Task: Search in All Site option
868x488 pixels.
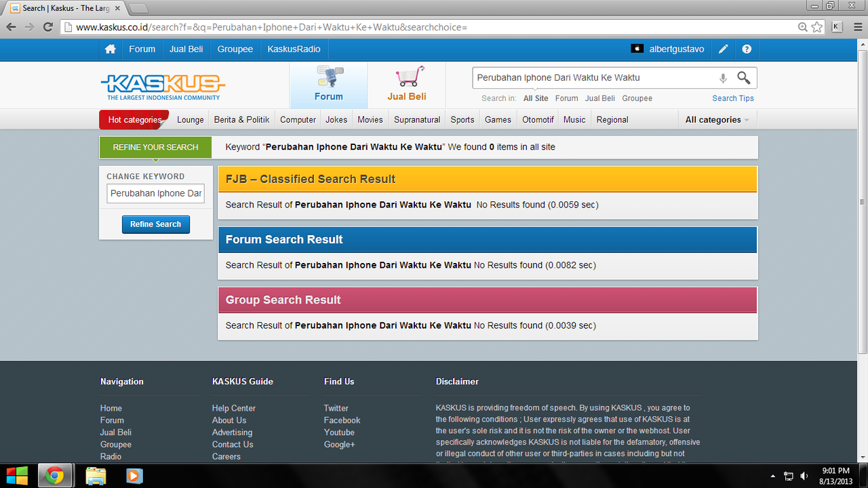Action: point(536,98)
